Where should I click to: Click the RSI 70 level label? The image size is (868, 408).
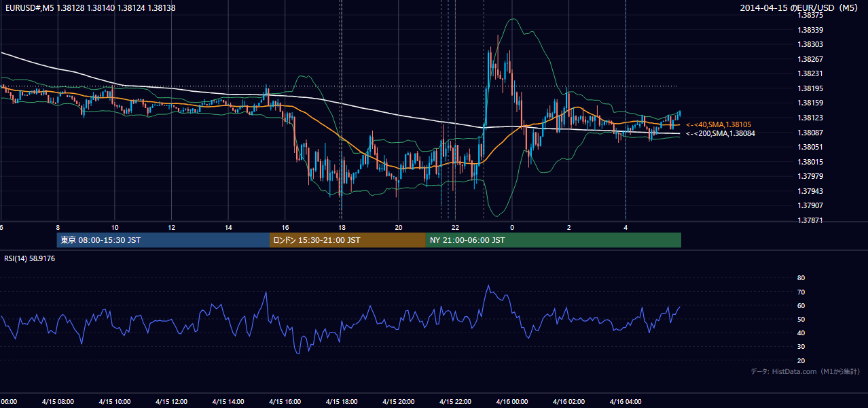[x=801, y=292]
